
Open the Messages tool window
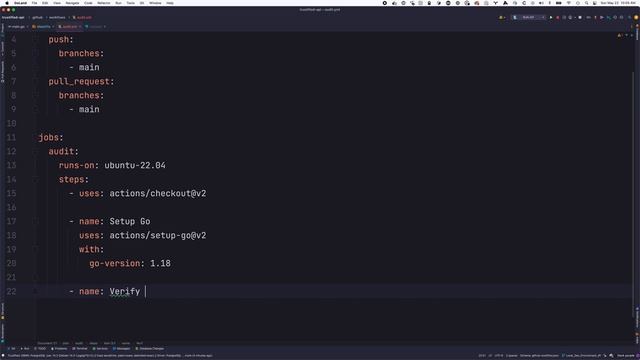121,349
